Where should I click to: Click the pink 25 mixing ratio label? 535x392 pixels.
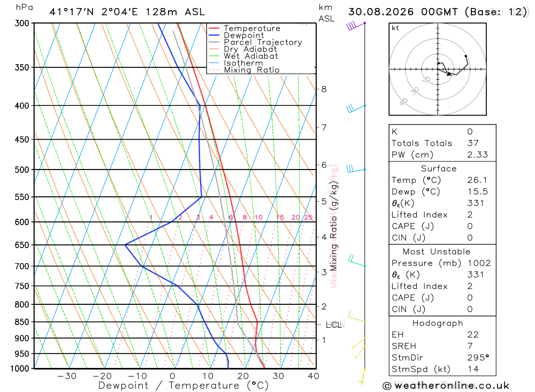pos(309,217)
